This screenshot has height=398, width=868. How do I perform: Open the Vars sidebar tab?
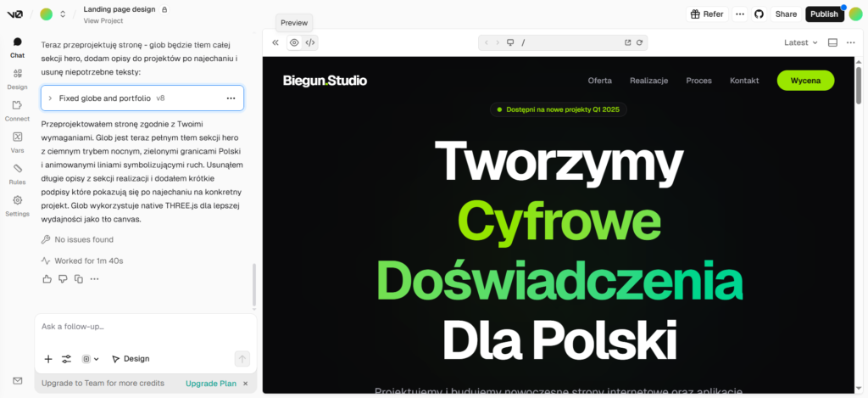pos(17,143)
